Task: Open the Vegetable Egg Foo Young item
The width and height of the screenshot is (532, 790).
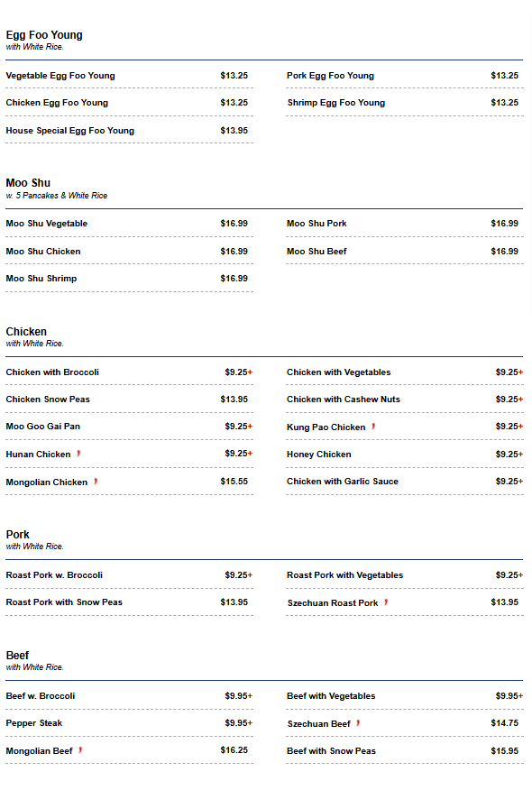Action: (x=130, y=76)
